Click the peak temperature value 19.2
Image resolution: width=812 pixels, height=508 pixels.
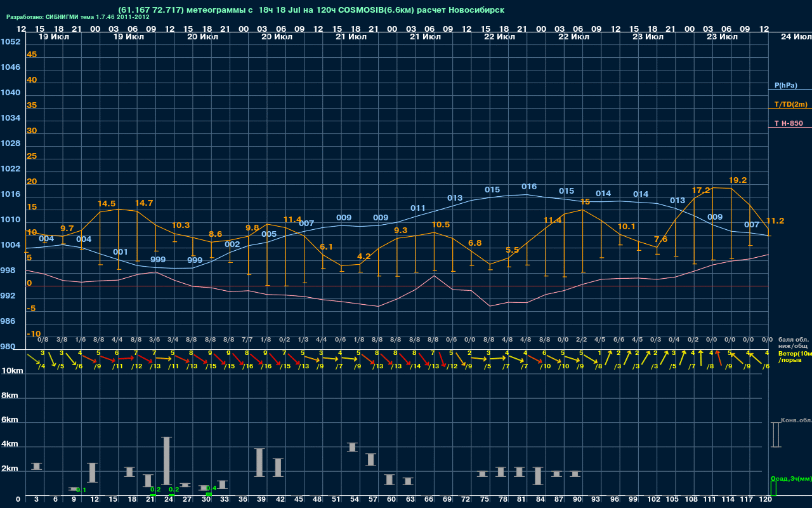coord(738,180)
